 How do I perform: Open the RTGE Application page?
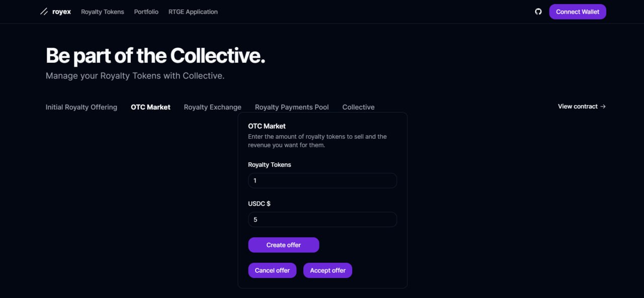pyautogui.click(x=193, y=12)
